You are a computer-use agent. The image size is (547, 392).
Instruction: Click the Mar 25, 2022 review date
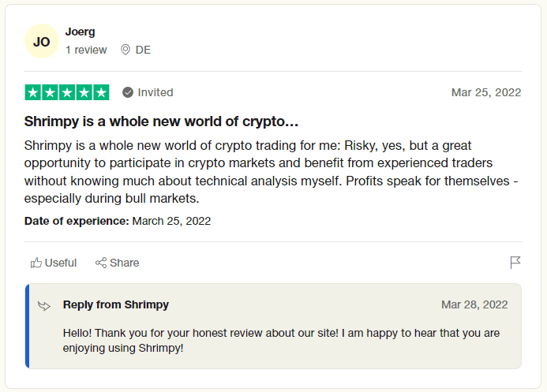click(x=486, y=92)
